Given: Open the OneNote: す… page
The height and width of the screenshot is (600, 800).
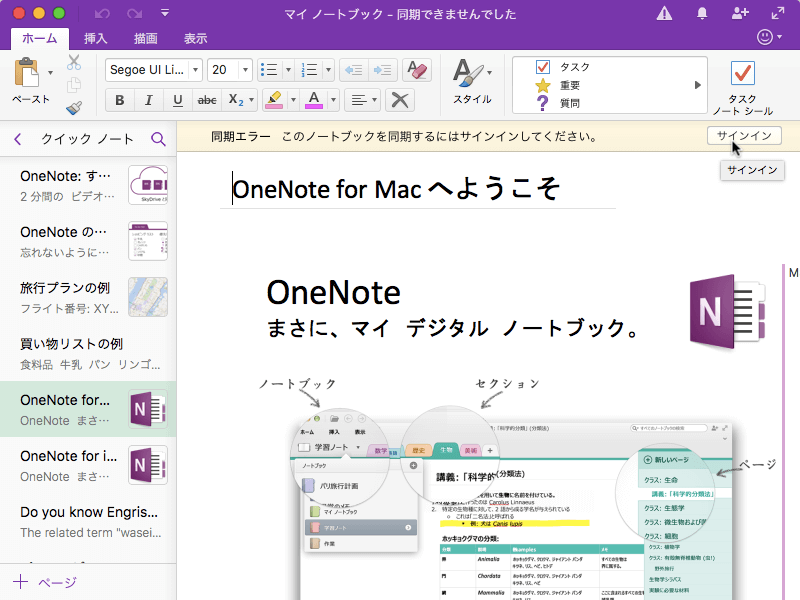Looking at the screenshot, I should pos(88,185).
